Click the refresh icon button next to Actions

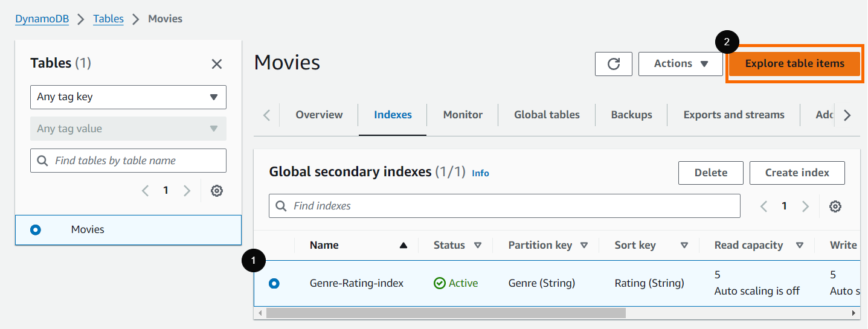(x=613, y=64)
